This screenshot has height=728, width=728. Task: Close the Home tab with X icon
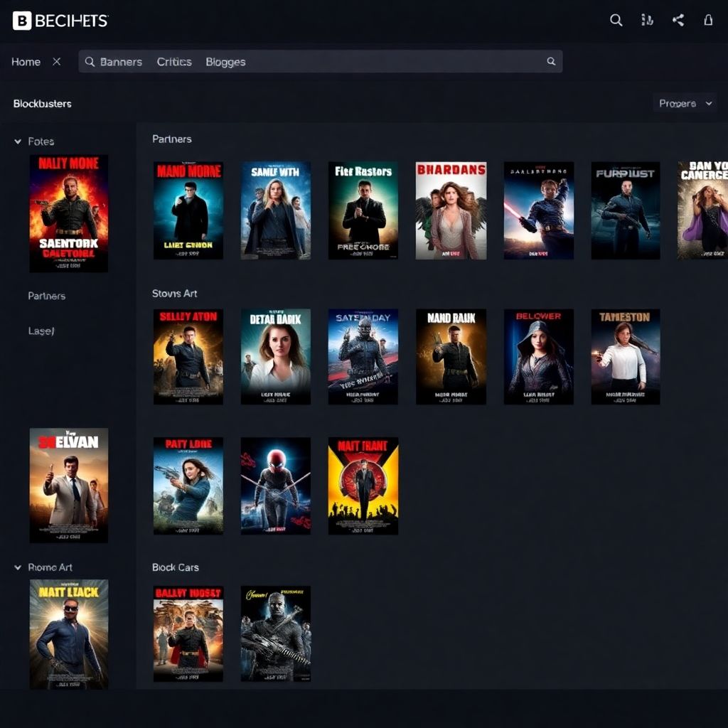click(57, 62)
